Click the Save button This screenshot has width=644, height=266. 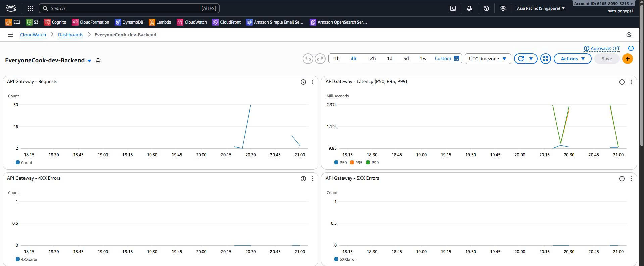pyautogui.click(x=607, y=59)
